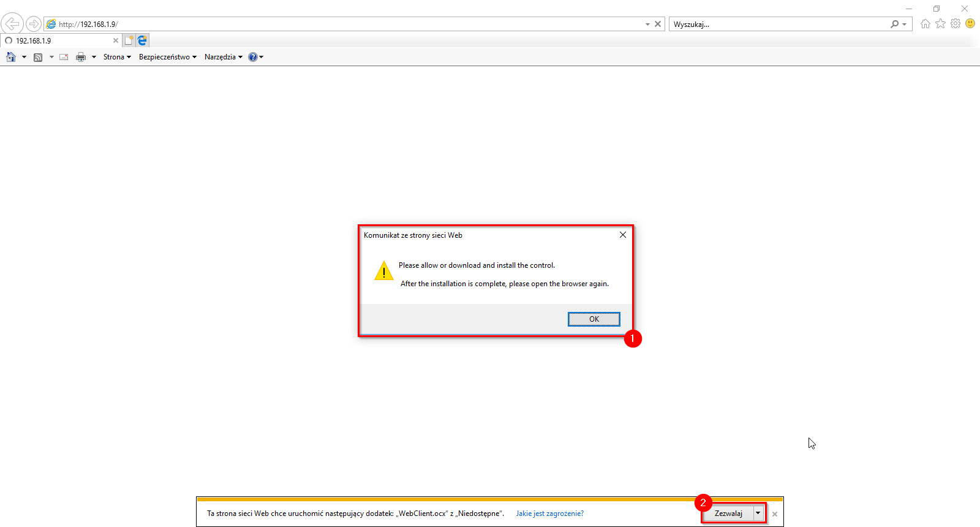Screen dimensions: 980x527
Task: Open the Home icon in command bar
Action: coord(11,57)
